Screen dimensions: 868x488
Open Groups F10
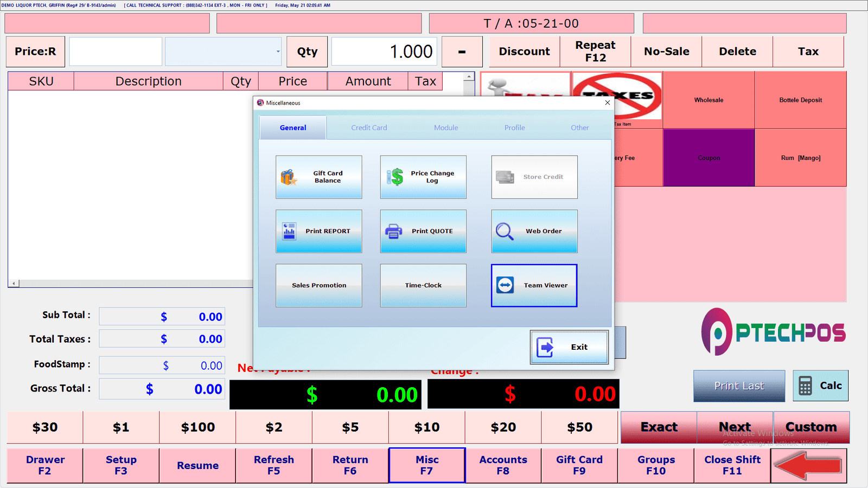(656, 465)
